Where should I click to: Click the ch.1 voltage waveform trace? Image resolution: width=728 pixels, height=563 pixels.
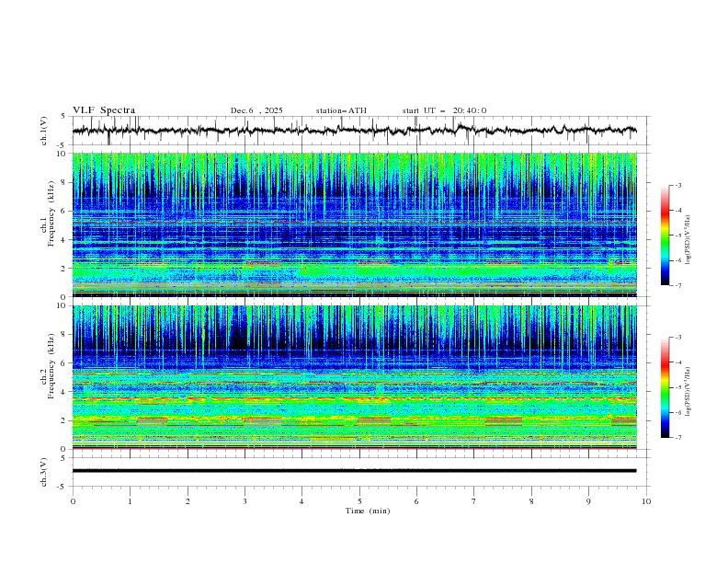pos(355,131)
